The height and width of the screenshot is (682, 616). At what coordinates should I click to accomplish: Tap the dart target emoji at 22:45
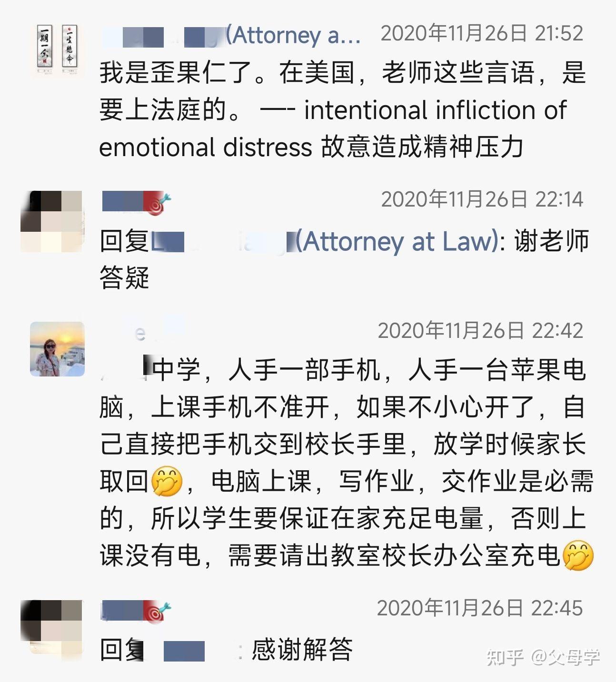157,612
